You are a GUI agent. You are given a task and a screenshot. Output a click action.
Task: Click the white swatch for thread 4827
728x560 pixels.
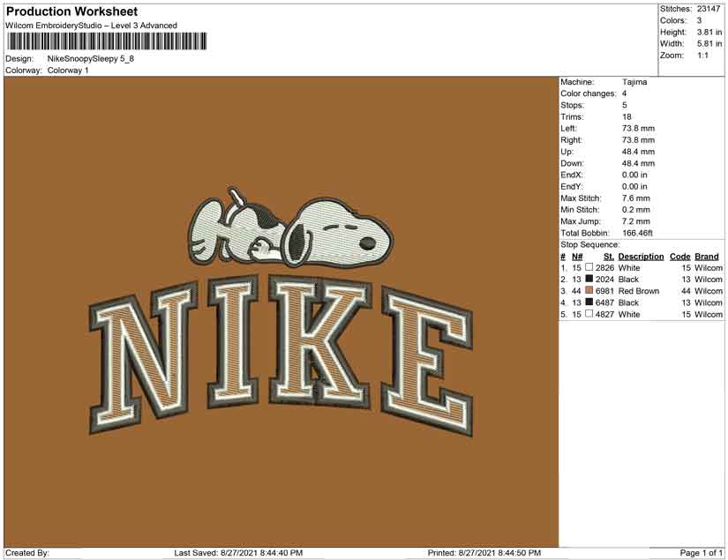[589, 314]
